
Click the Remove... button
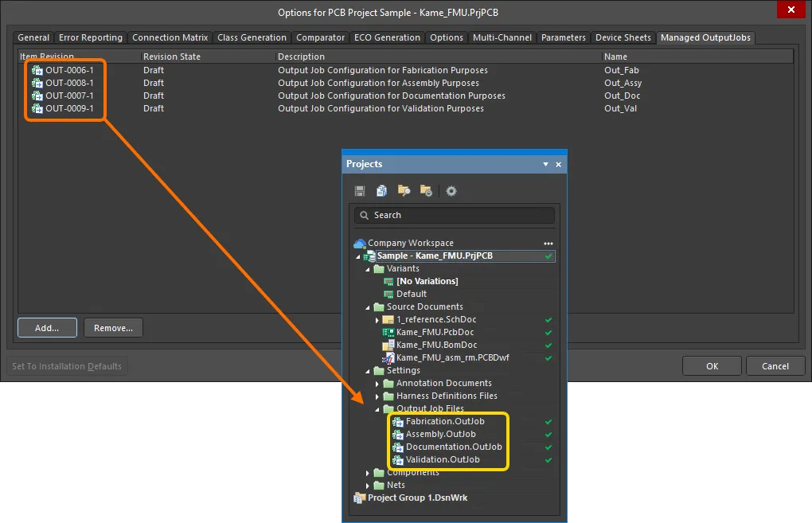[113, 328]
